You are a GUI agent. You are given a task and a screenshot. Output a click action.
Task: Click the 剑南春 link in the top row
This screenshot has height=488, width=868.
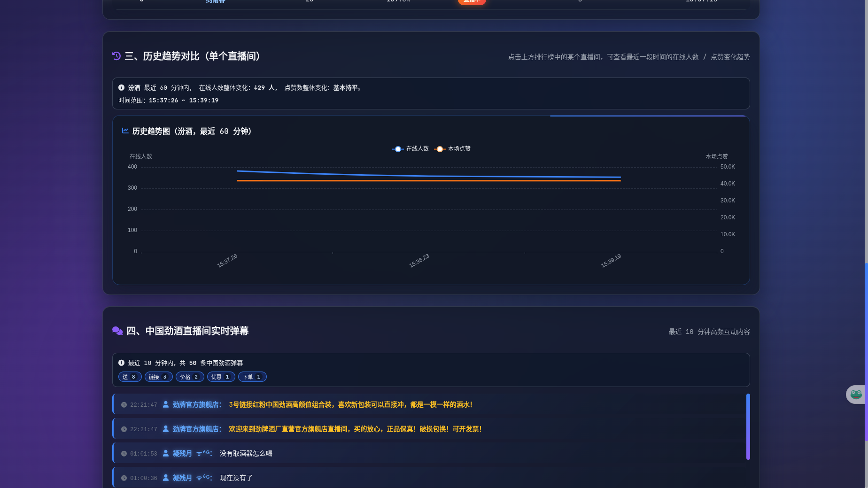click(215, 1)
